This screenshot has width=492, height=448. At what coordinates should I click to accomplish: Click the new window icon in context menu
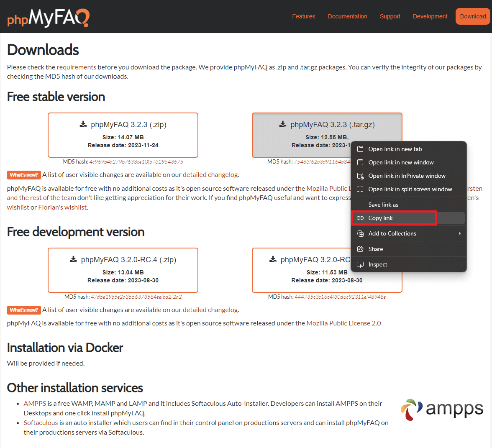click(360, 162)
